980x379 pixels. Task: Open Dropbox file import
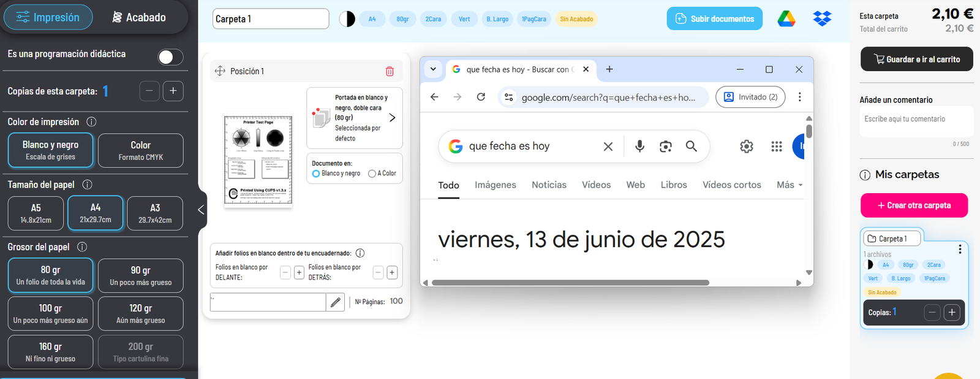822,19
